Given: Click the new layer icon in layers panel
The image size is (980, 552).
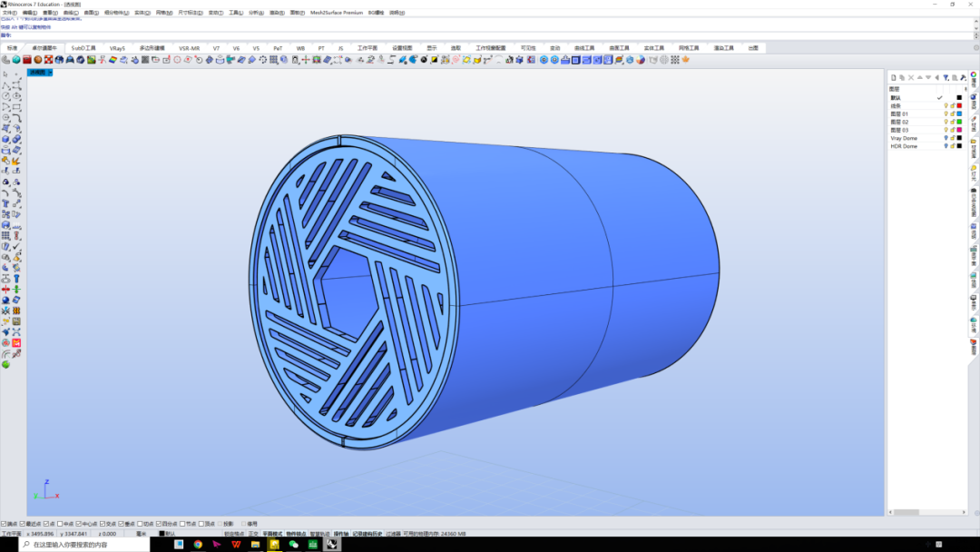Looking at the screenshot, I should click(x=893, y=77).
